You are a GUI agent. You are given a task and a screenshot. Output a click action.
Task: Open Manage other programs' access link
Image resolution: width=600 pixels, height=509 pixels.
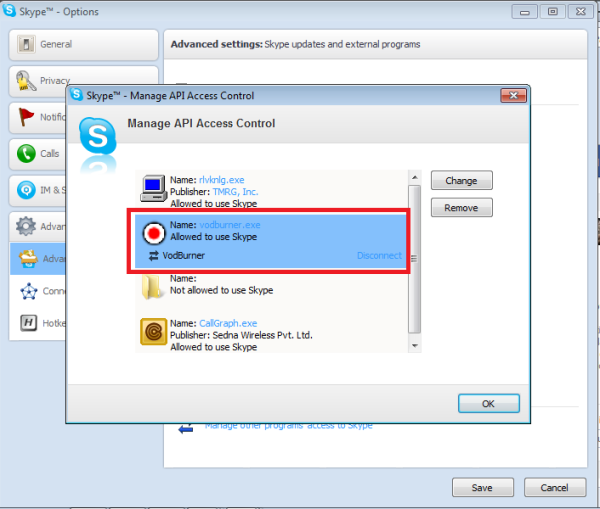(x=289, y=426)
